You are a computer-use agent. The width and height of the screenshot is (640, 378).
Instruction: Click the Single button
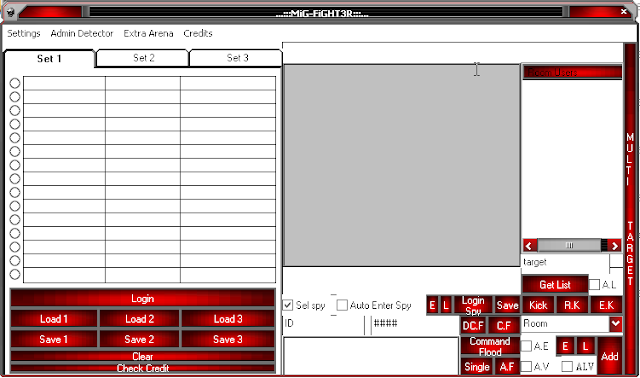coord(477,367)
